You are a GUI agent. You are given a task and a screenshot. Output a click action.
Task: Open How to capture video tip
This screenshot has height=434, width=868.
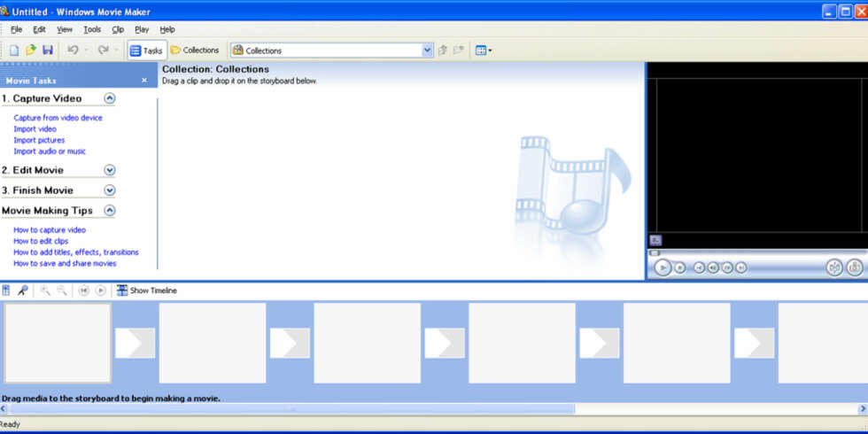pos(50,229)
